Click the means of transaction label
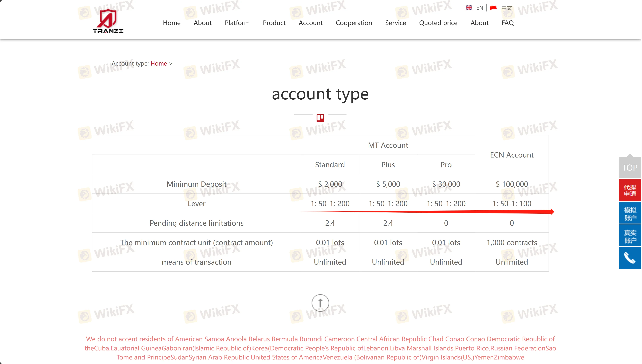 coord(196,262)
